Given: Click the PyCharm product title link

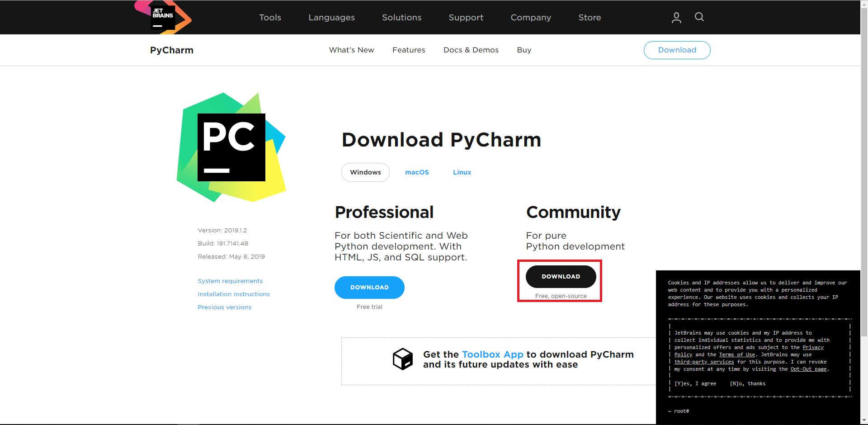Looking at the screenshot, I should point(172,50).
